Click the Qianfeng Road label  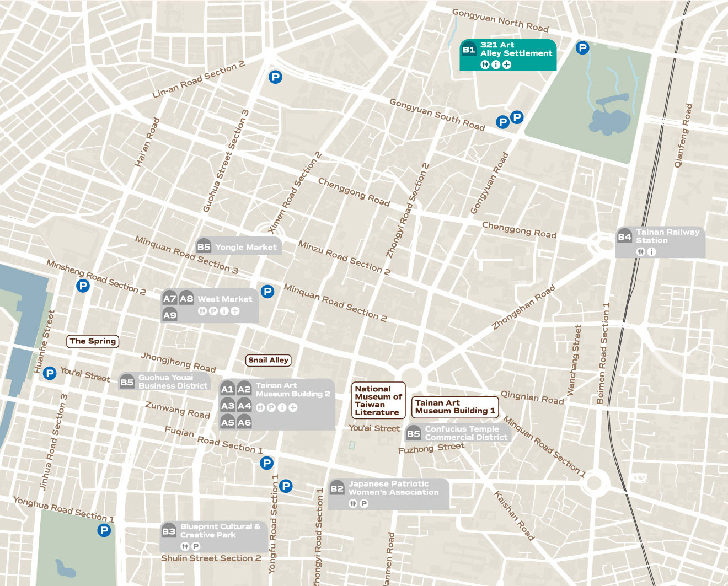click(683, 135)
